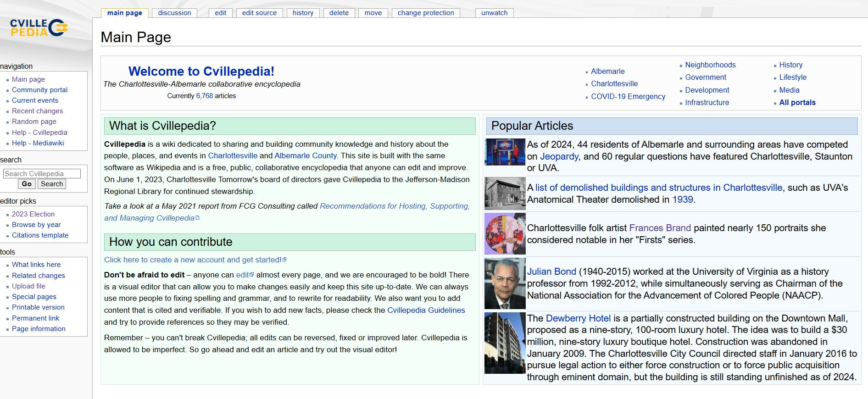The height and width of the screenshot is (399, 868).
Task: Open the All portals link
Action: point(797,102)
